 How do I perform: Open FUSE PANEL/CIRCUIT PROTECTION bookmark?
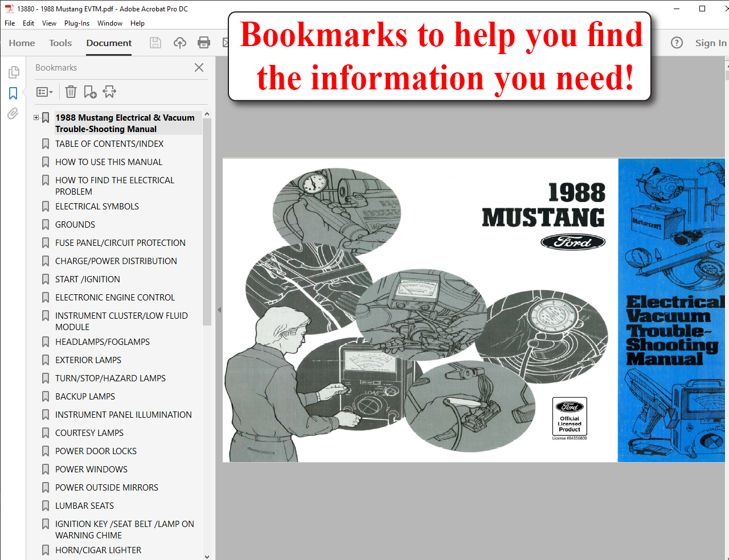(120, 243)
